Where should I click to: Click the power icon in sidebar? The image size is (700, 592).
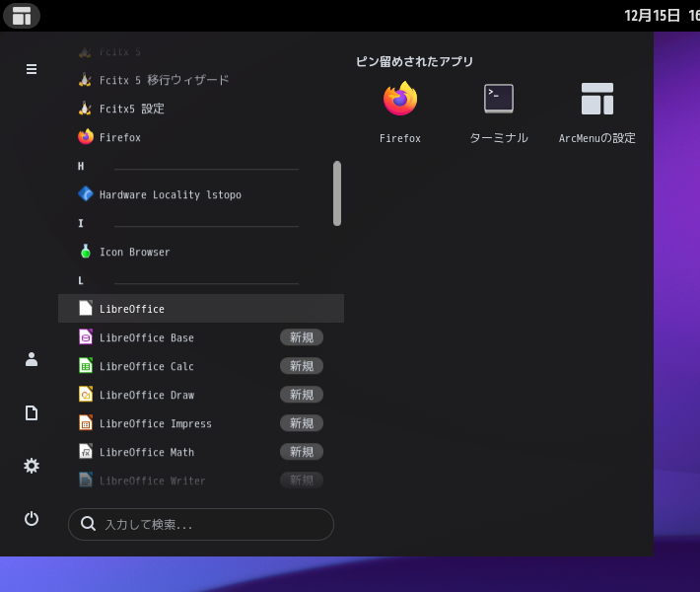click(x=32, y=519)
